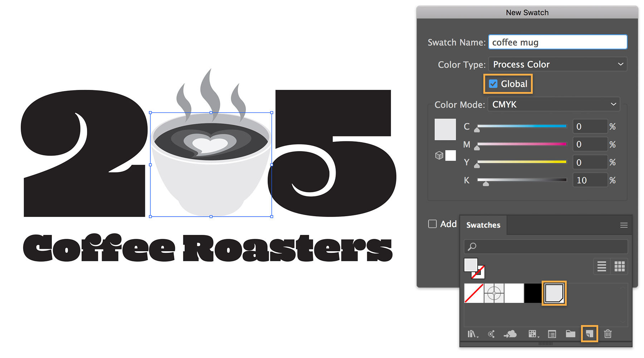Add swatch to library via cloud icon
This screenshot has height=358, width=644.
tap(511, 334)
